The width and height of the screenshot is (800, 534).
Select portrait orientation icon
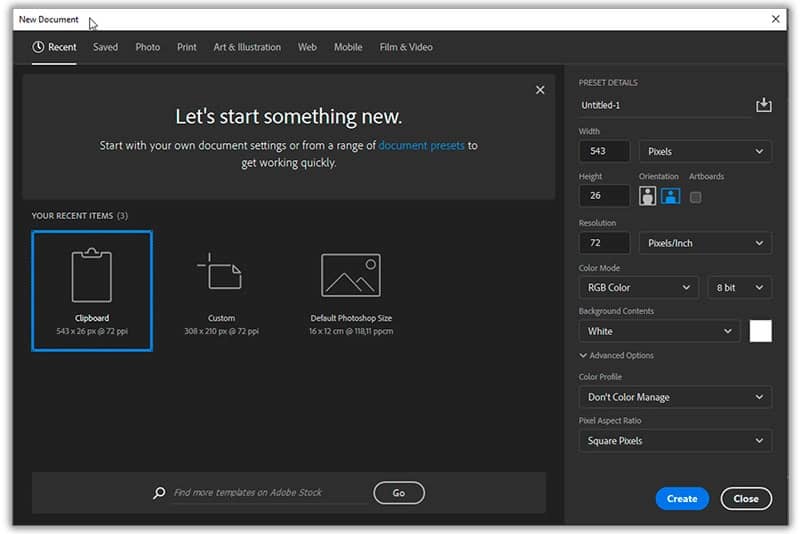(x=648, y=196)
